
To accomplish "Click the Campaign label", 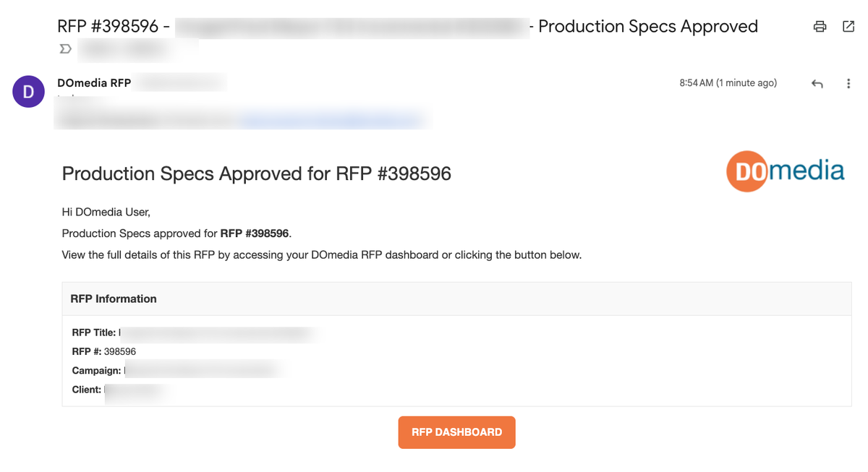I will [96, 370].
